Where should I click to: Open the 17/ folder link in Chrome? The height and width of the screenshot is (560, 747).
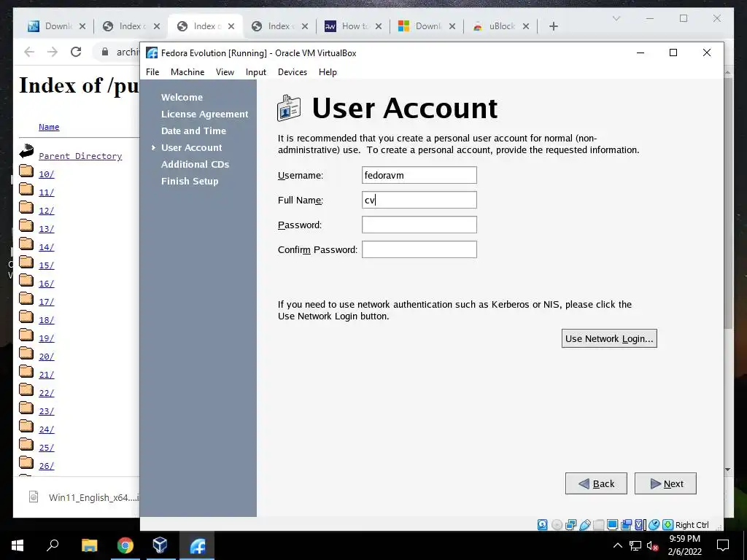[46, 301]
